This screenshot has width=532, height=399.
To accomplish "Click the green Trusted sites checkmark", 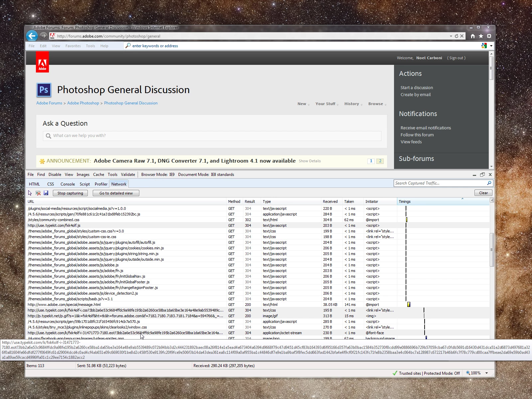I will pyautogui.click(x=395, y=373).
